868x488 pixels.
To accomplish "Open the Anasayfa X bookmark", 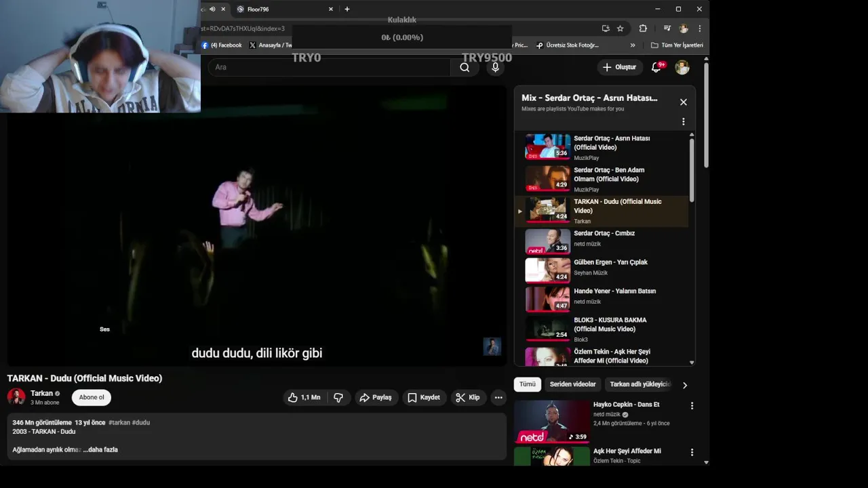I will pyautogui.click(x=271, y=45).
